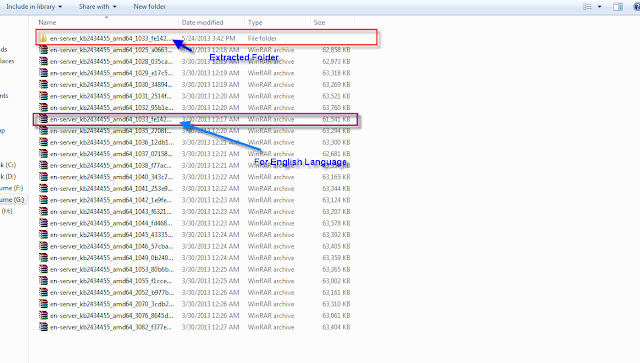Select file name en-server_kb2434455_amd64_1031_2514f

click(x=111, y=96)
